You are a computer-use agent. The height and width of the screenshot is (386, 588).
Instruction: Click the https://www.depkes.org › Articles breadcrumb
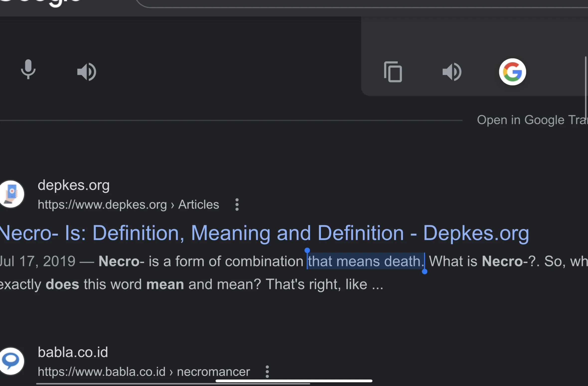[128, 204]
